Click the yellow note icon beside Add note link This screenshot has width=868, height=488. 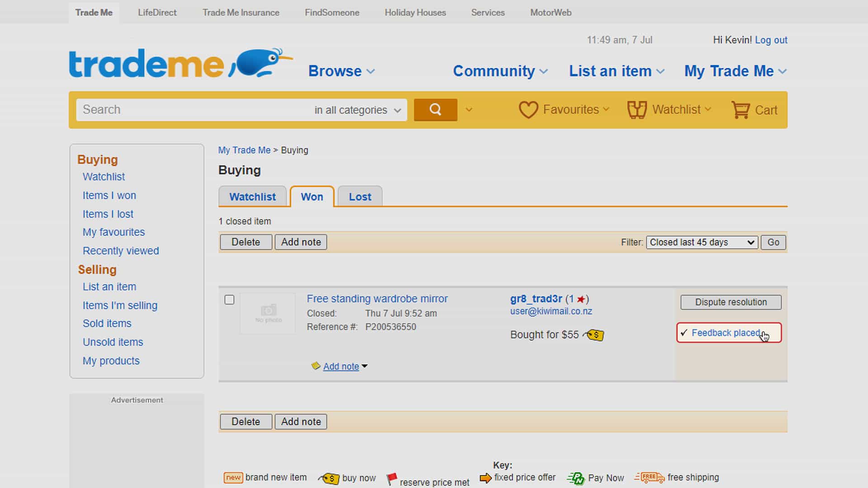[x=316, y=366]
